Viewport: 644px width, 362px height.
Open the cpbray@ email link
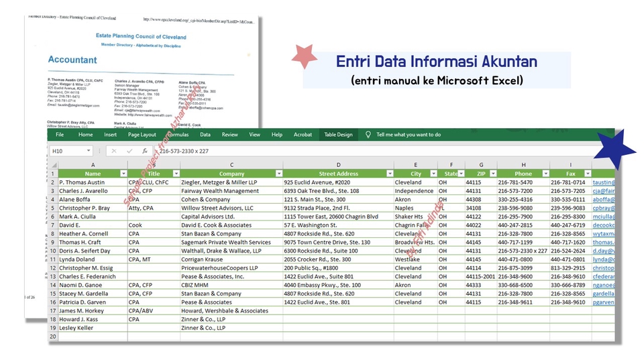603,208
